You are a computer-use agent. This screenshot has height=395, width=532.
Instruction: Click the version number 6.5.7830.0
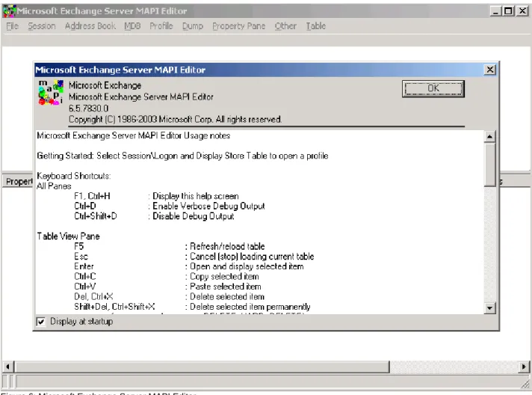point(89,108)
